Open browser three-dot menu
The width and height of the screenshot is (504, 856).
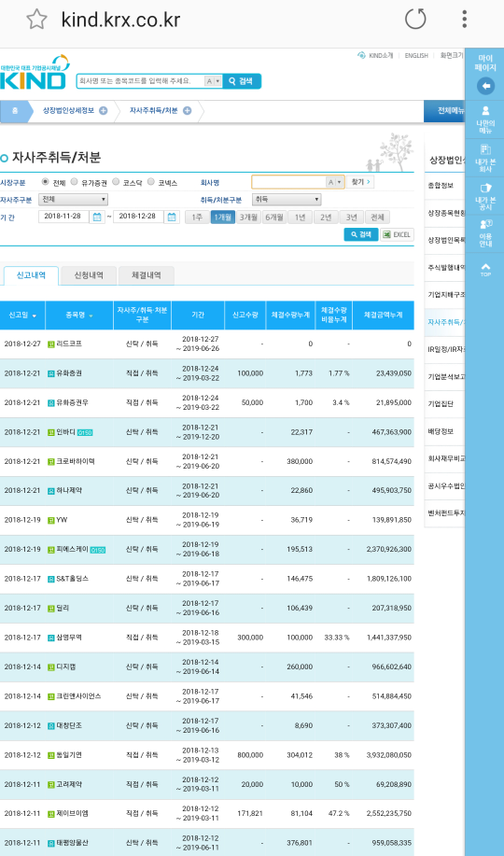tap(464, 19)
